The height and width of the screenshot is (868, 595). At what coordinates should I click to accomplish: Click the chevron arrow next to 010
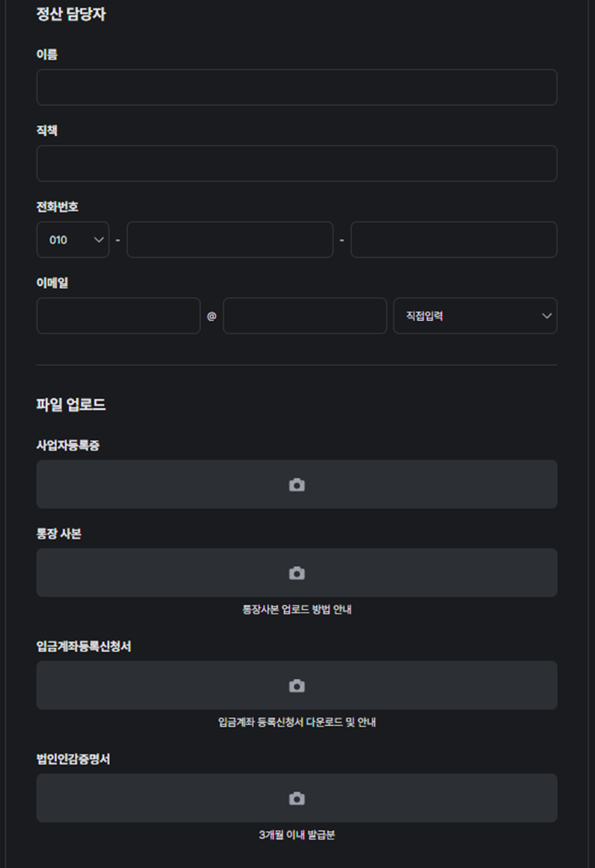(x=99, y=239)
